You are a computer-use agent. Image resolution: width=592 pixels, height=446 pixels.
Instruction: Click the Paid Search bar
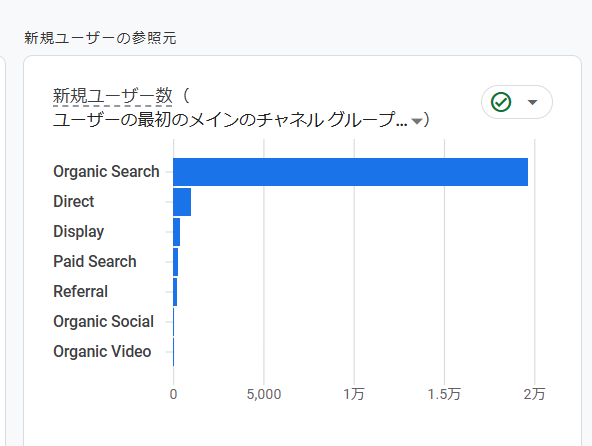click(176, 262)
